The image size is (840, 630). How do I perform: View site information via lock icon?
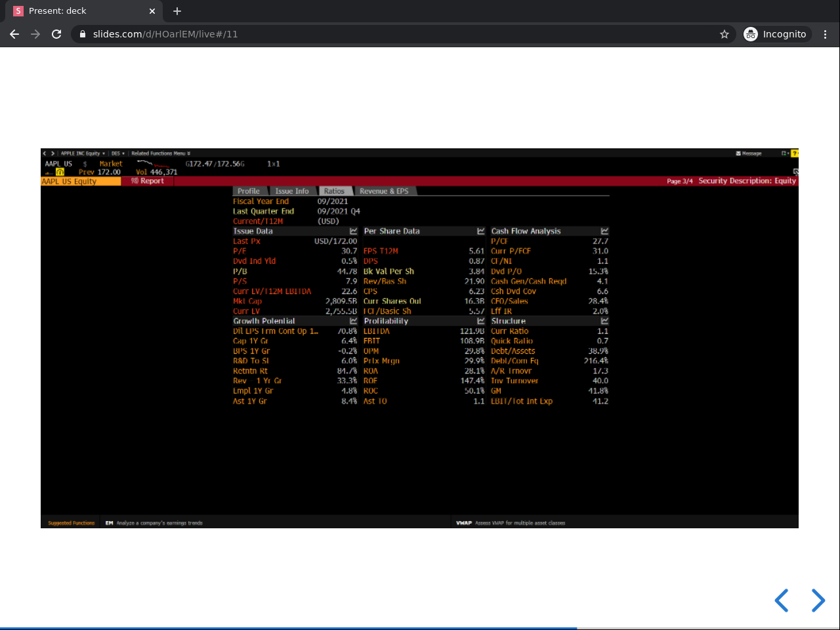point(83,34)
